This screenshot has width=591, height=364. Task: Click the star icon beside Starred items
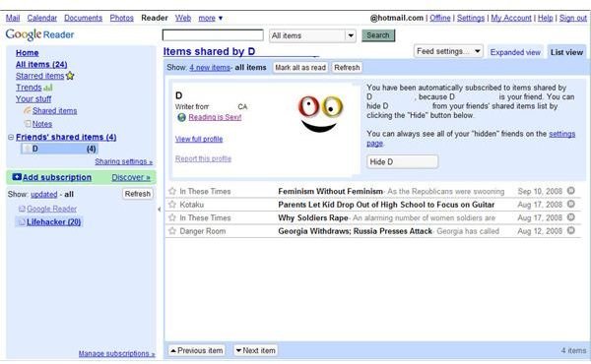pos(70,76)
